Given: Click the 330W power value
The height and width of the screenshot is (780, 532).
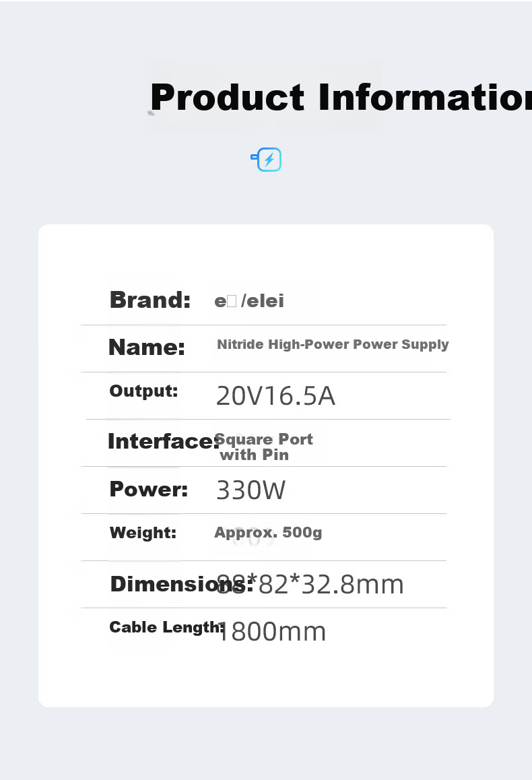Looking at the screenshot, I should [251, 490].
